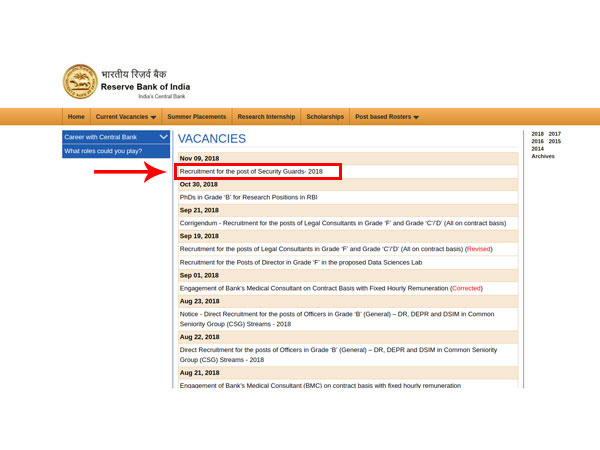Open the Current Vacancies dropdown menu
The image size is (600, 450).
[x=126, y=117]
